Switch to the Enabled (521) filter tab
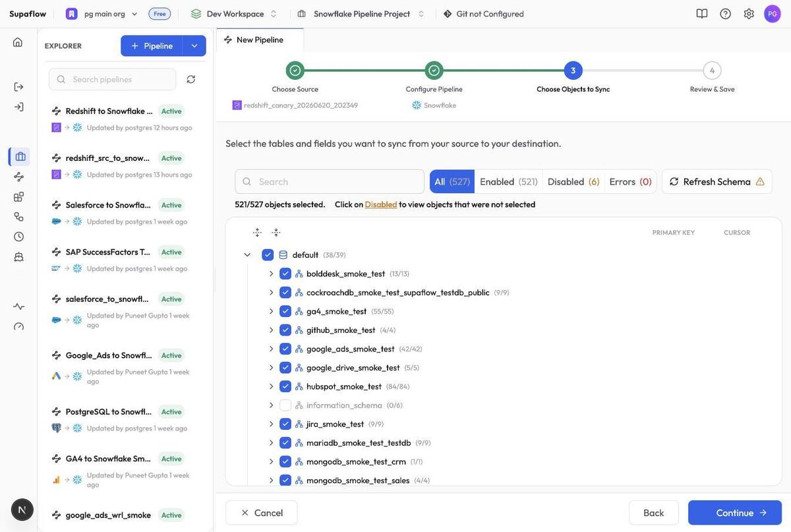 click(x=509, y=181)
